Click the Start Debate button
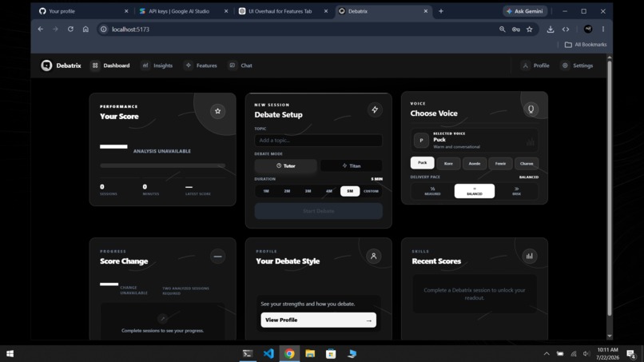644x362 pixels. pyautogui.click(x=318, y=211)
